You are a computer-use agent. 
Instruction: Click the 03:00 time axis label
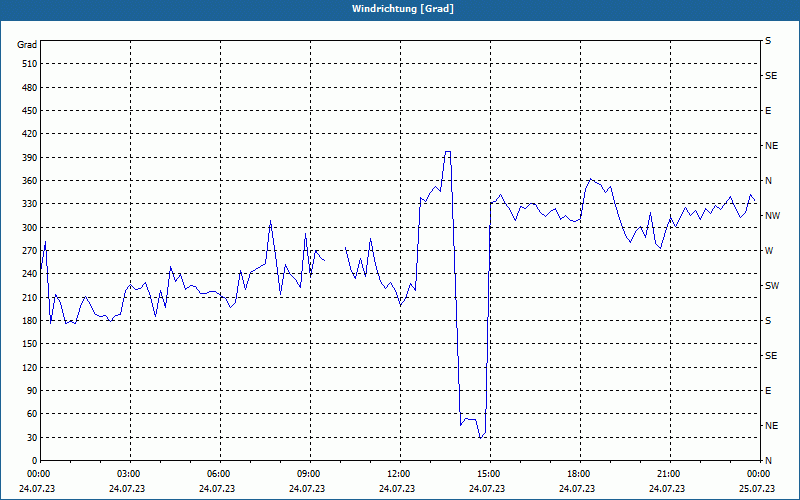pos(131,474)
